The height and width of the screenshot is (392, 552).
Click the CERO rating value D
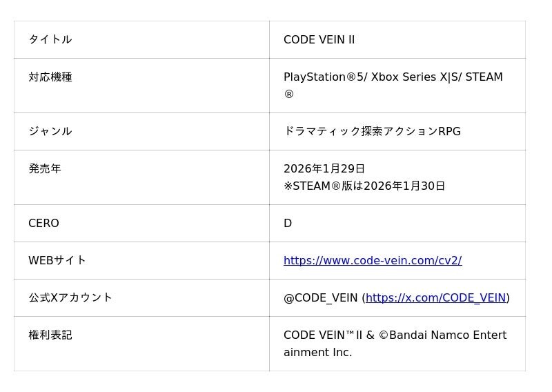pos(288,223)
